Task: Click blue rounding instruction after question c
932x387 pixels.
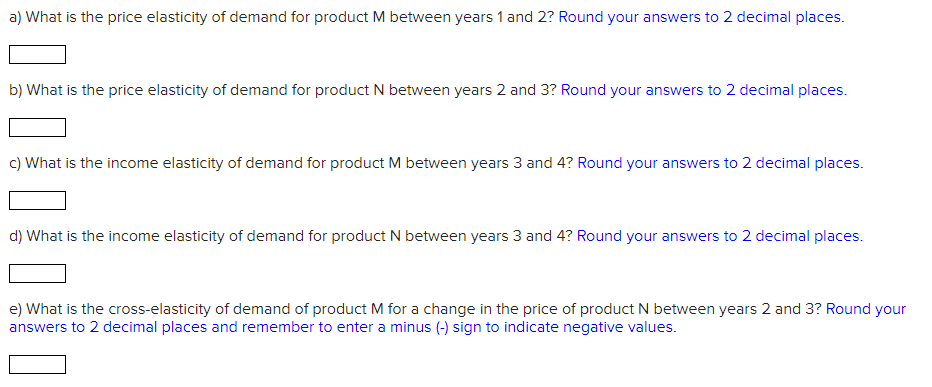Action: (720, 163)
